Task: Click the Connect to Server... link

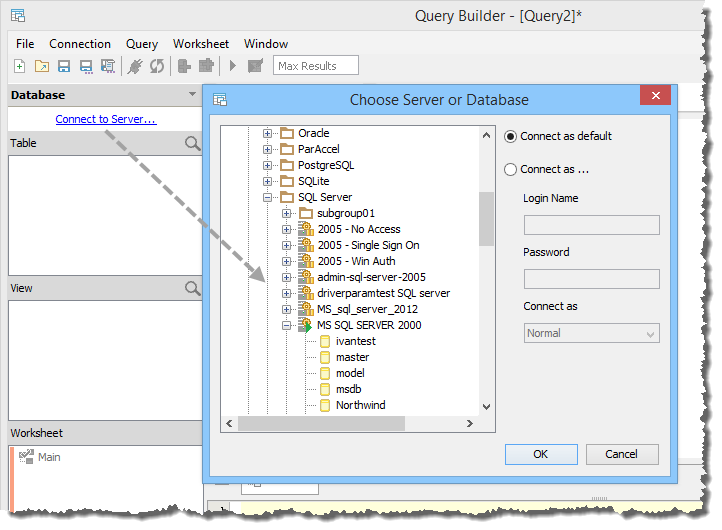Action: (106, 119)
